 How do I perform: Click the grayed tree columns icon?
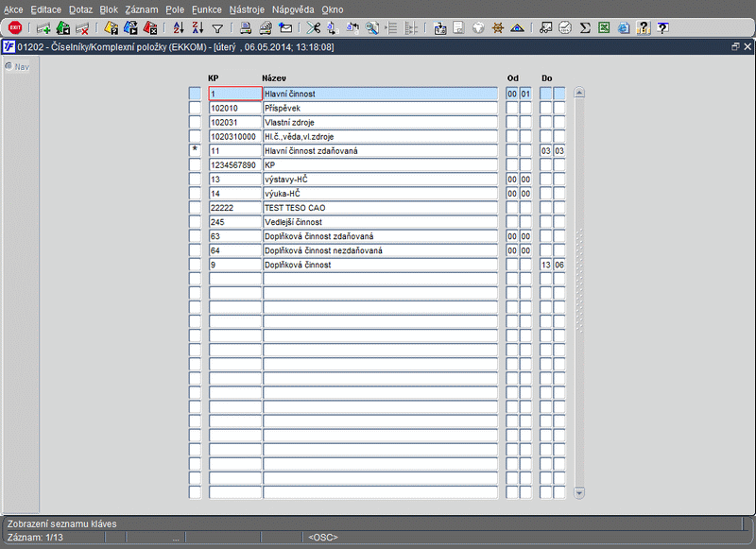point(411,28)
